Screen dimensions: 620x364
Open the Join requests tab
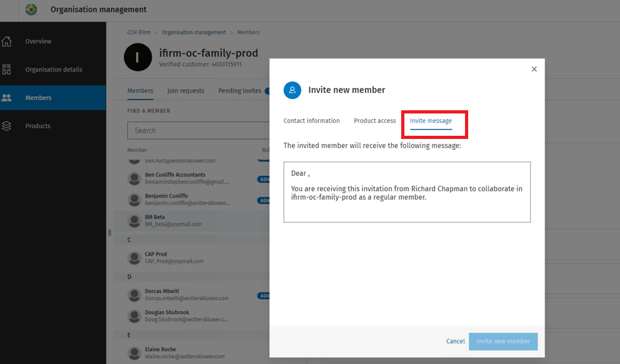186,91
